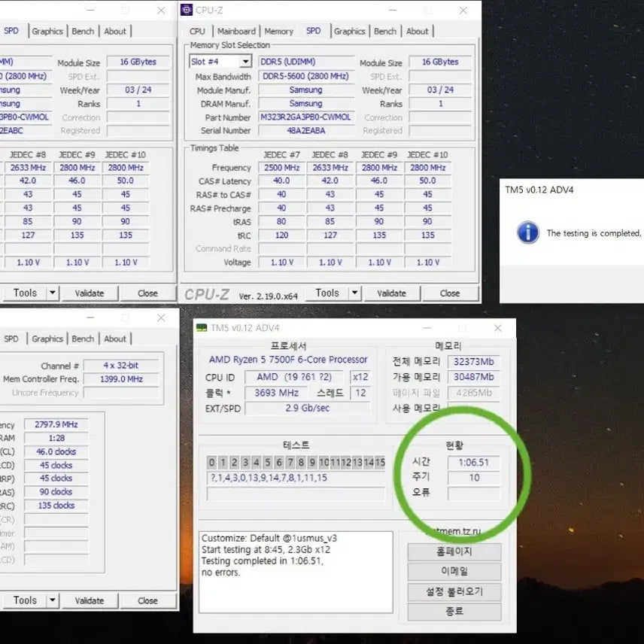Open the About tab in the CPU-Z memory timings window
The image size is (644, 644).
pyautogui.click(x=114, y=339)
